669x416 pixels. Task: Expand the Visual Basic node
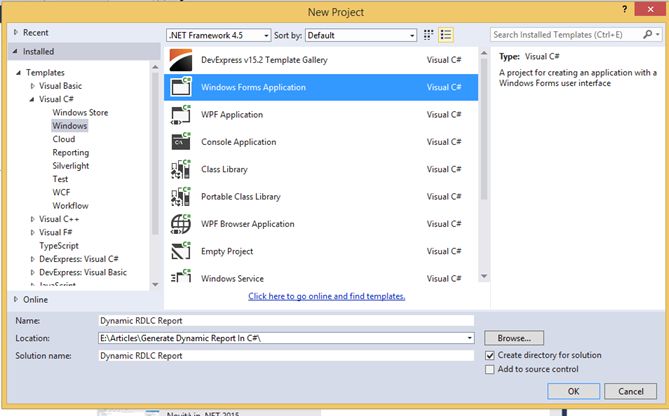(x=32, y=86)
